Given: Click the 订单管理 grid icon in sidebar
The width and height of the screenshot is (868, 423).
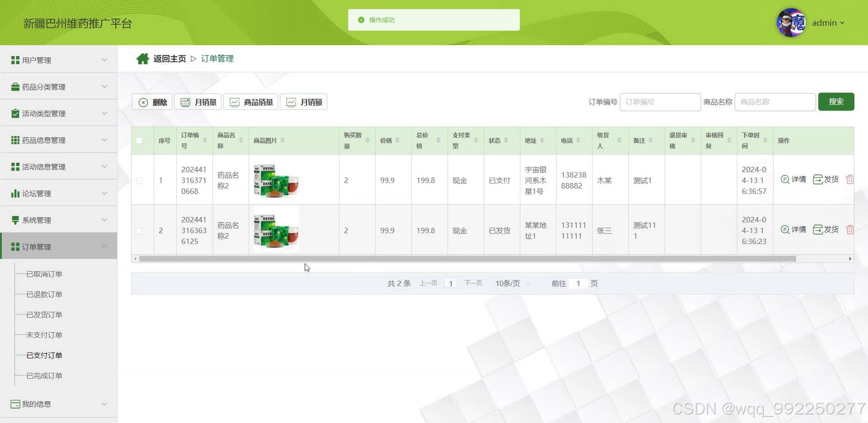Looking at the screenshot, I should tap(15, 247).
